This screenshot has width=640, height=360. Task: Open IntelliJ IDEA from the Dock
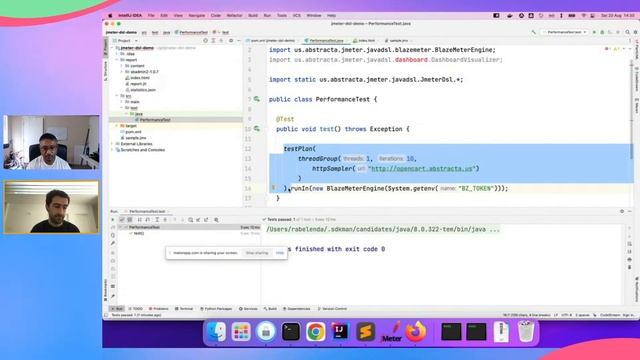(x=340, y=331)
